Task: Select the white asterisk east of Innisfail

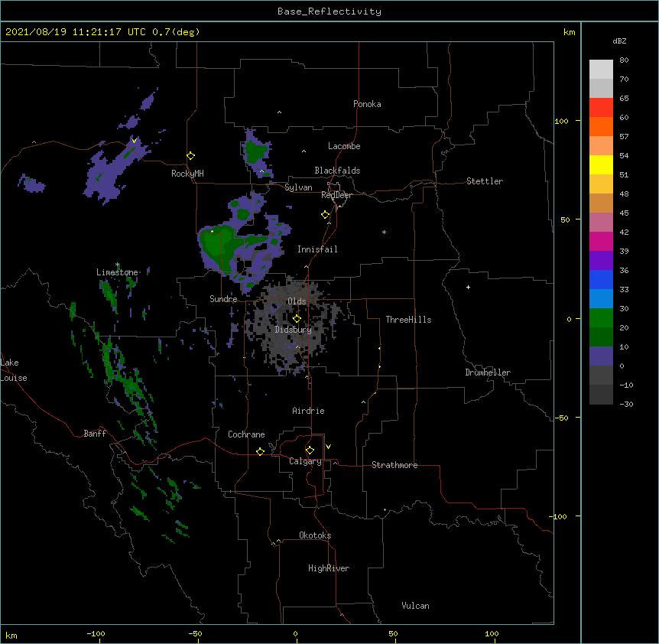Action: point(384,232)
